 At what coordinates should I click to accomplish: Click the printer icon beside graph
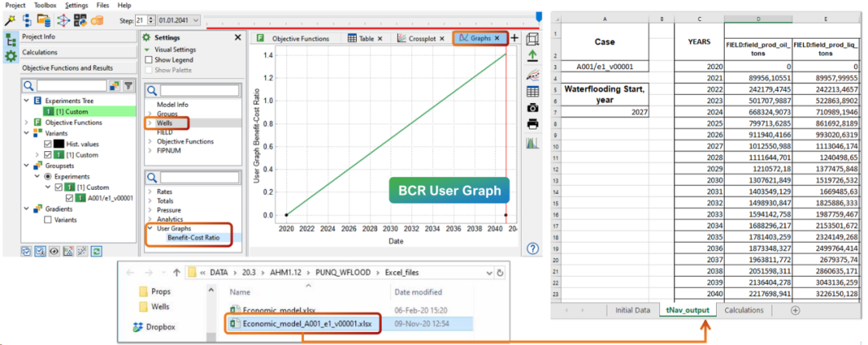pyautogui.click(x=533, y=124)
